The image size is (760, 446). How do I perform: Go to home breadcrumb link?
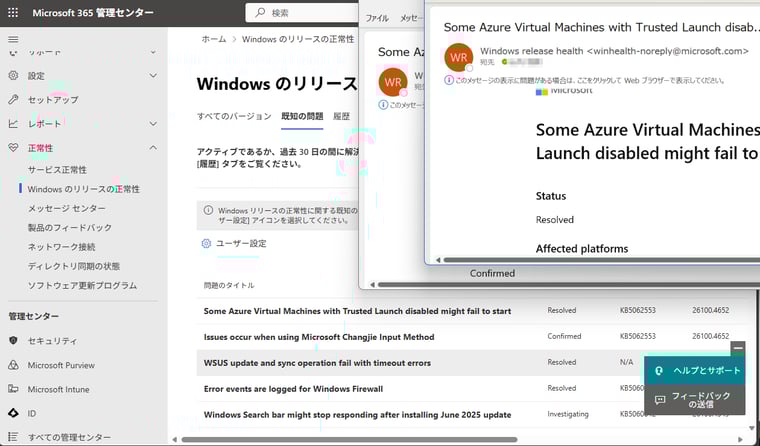click(214, 39)
